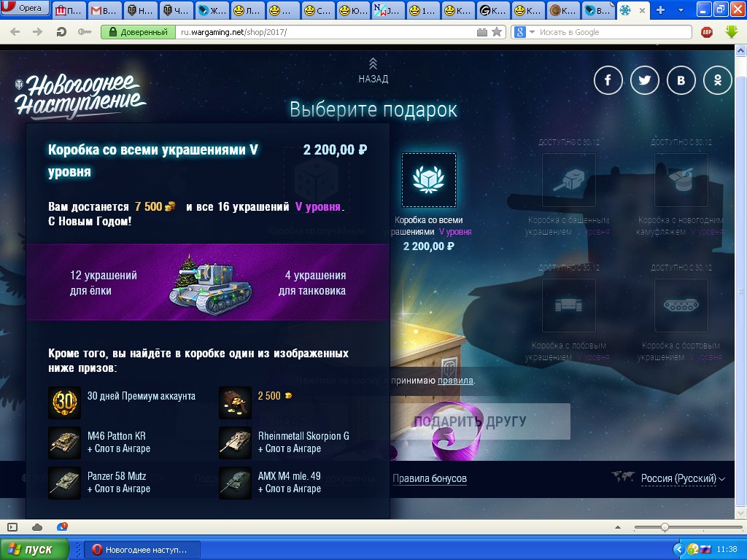The height and width of the screenshot is (560, 747).
Task: Click the Russian language flag tray icon
Action: tap(706, 550)
